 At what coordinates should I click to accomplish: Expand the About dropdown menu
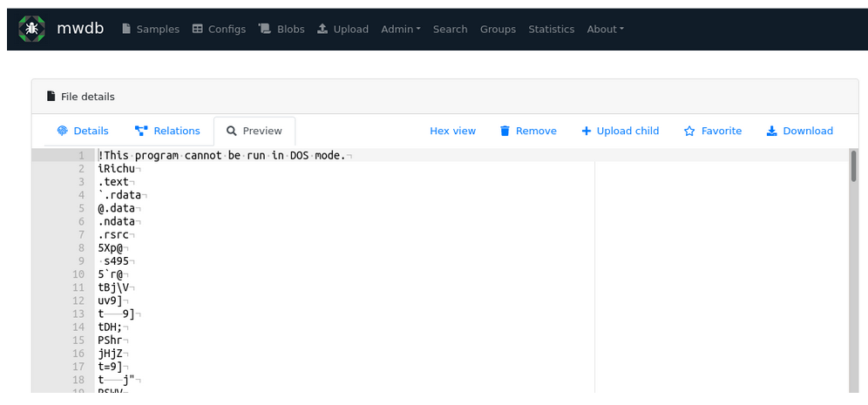(x=606, y=30)
